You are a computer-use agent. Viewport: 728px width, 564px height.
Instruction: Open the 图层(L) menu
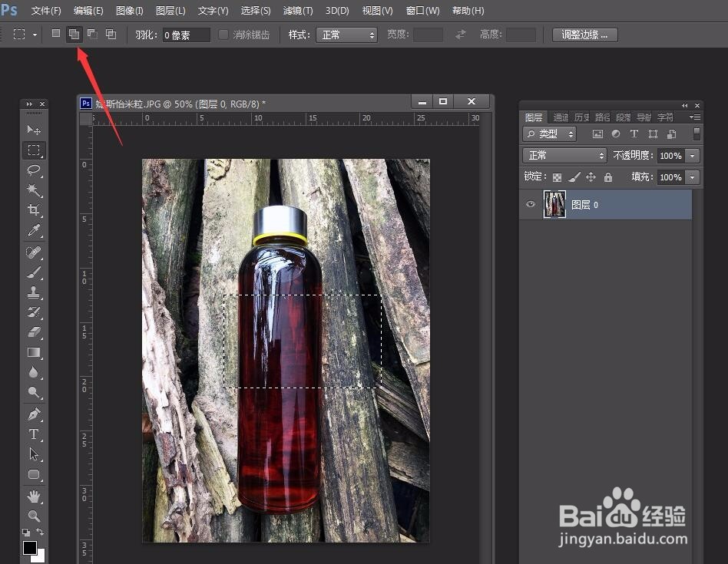tap(170, 10)
